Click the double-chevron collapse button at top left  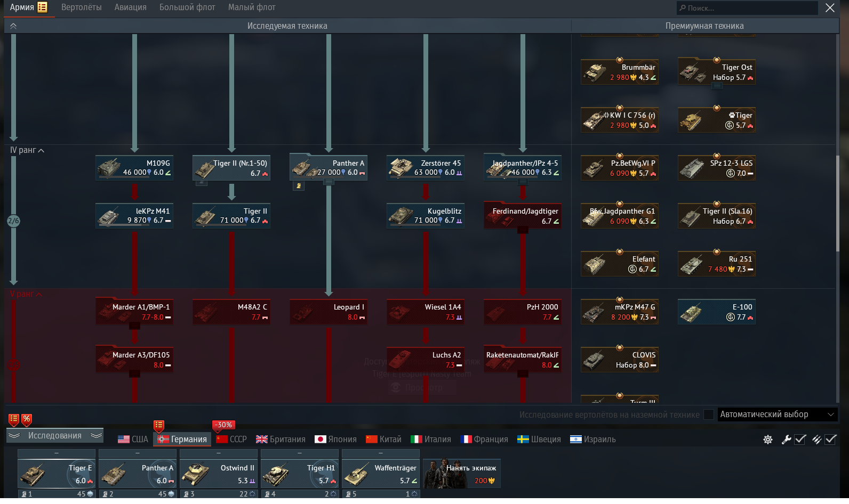click(x=13, y=26)
